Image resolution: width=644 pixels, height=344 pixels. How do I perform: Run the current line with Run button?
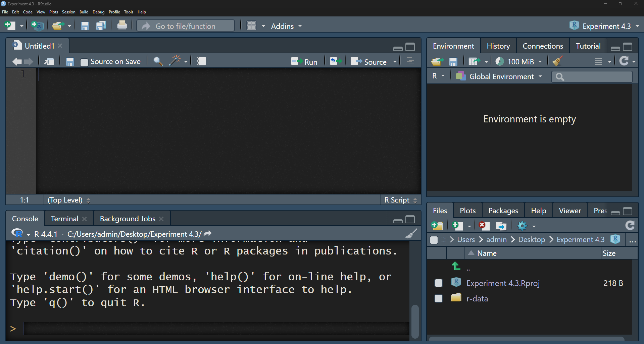pyautogui.click(x=304, y=62)
